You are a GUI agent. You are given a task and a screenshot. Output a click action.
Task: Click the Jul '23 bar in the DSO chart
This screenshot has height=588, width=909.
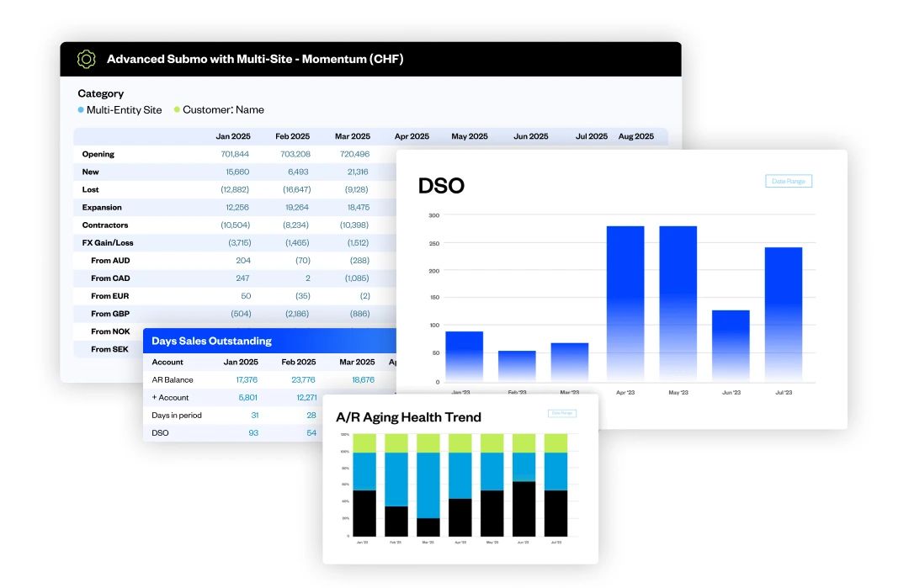tap(784, 311)
